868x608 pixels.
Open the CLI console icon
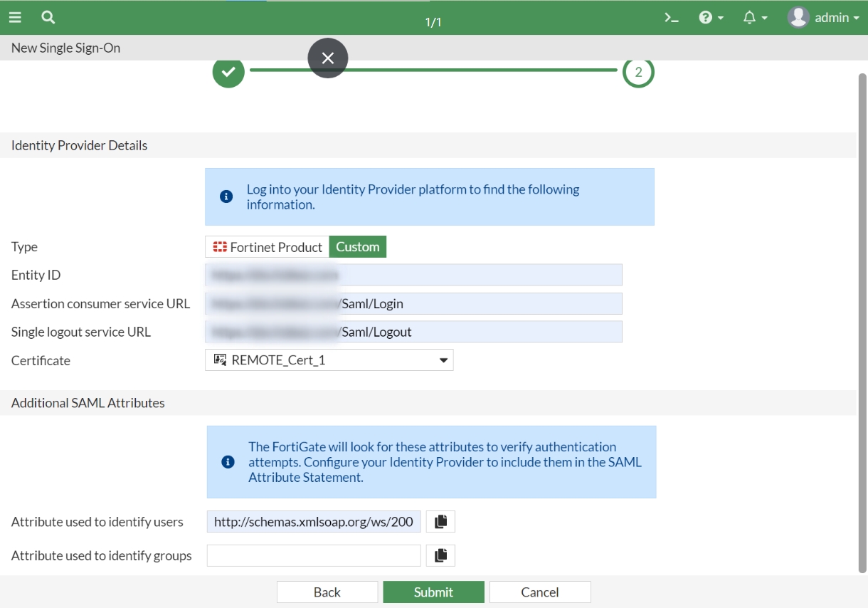click(671, 18)
